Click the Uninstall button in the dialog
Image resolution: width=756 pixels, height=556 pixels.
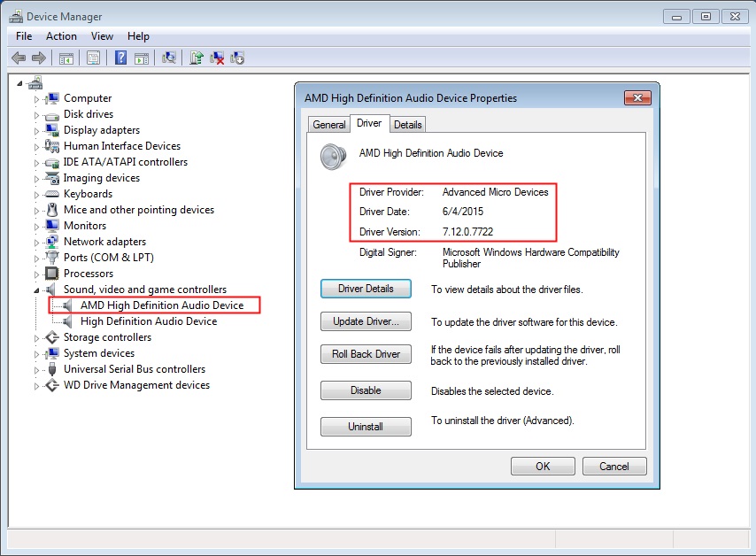point(366,426)
